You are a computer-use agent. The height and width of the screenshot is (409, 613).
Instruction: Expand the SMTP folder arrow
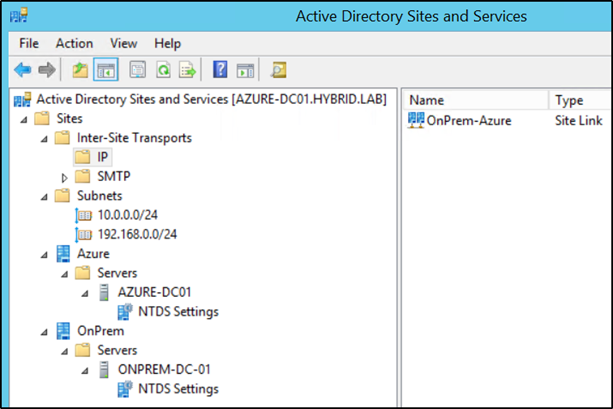65,178
